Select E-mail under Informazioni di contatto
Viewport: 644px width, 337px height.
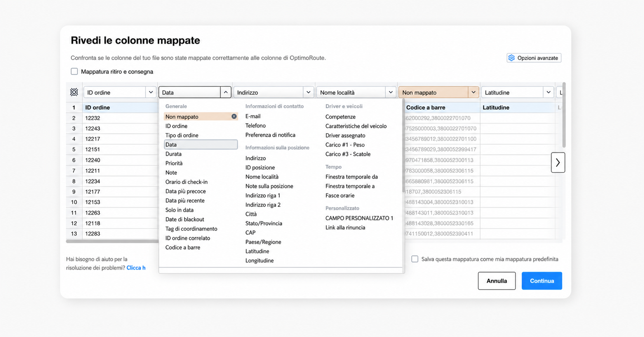[x=253, y=116]
